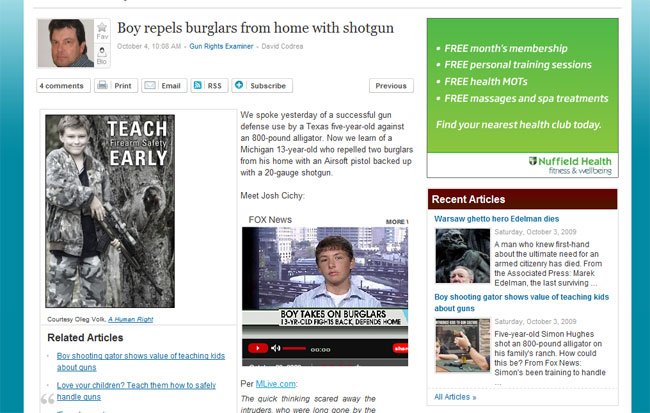The height and width of the screenshot is (413, 650).
Task: Open Warsaw ghetto hero Edelman dies article
Action: (497, 219)
